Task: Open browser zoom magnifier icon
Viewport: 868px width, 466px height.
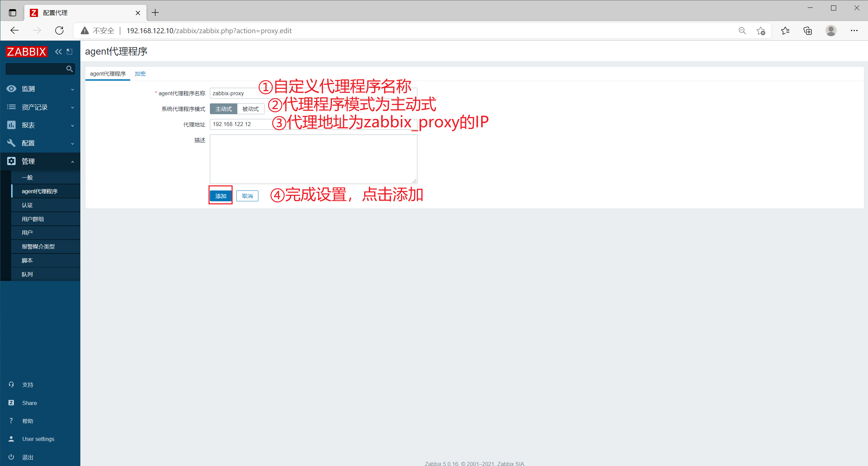Action: (x=742, y=31)
